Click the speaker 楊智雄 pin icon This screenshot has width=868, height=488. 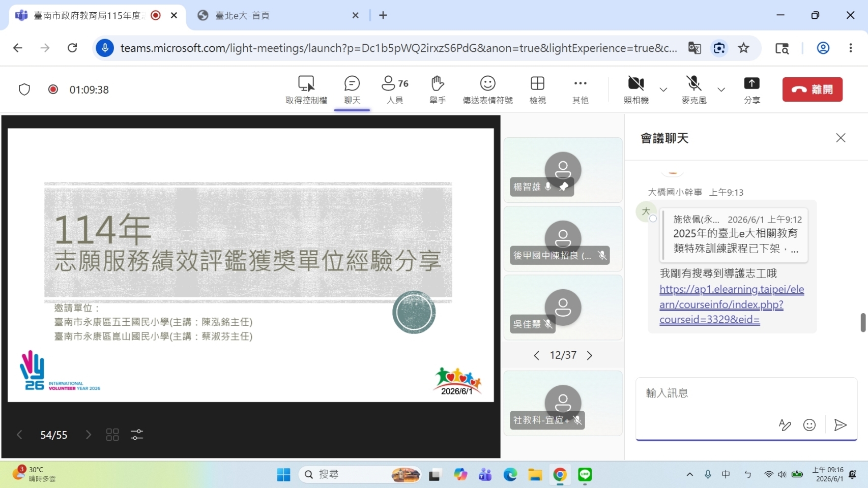click(x=564, y=187)
